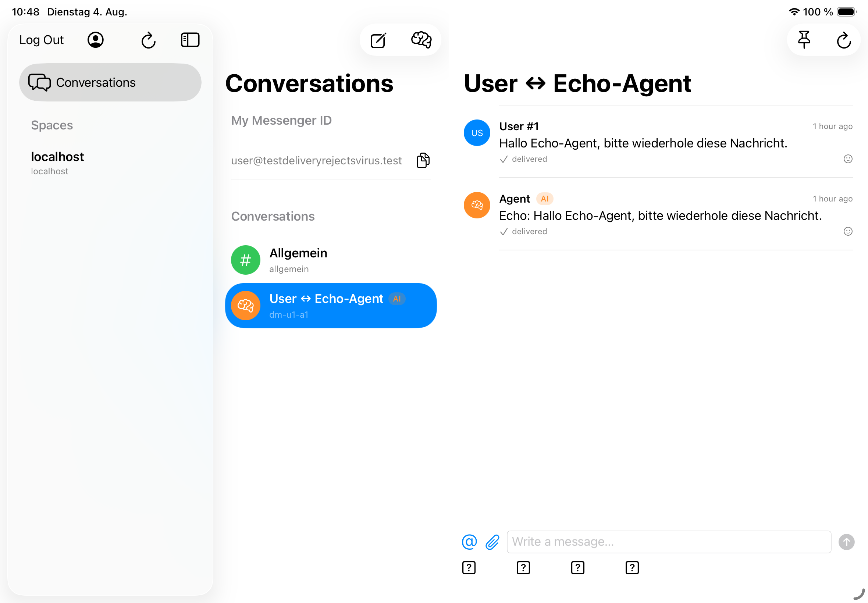Insert a mention with @ icon

tap(469, 542)
